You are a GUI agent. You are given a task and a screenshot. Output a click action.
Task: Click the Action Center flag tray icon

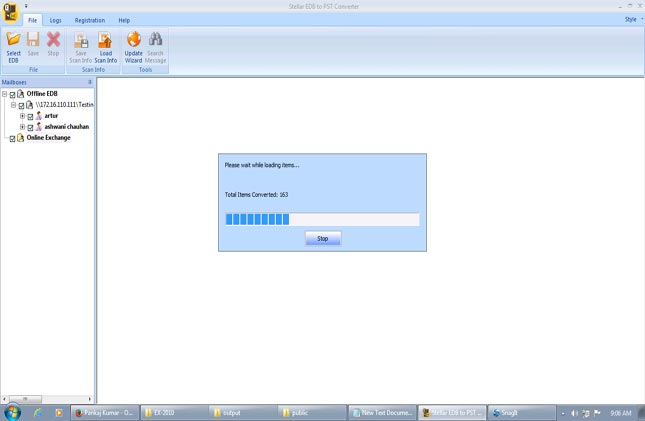(597, 413)
